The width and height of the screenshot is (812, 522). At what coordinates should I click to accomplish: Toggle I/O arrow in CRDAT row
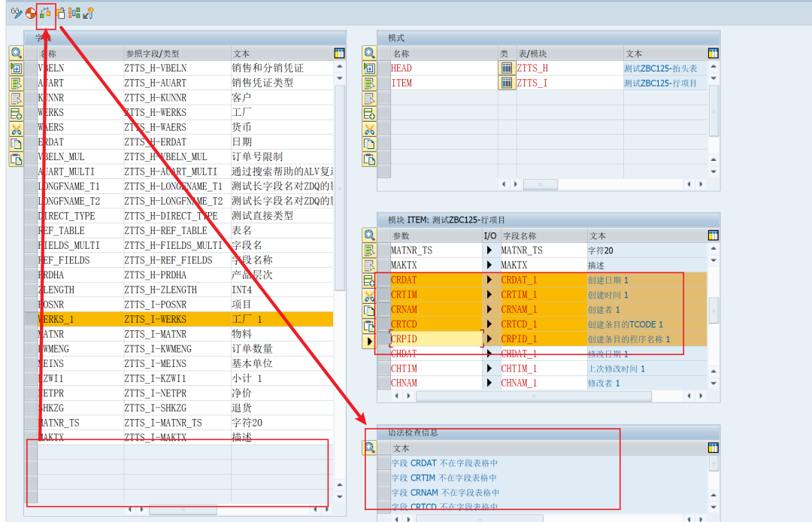pyautogui.click(x=489, y=280)
